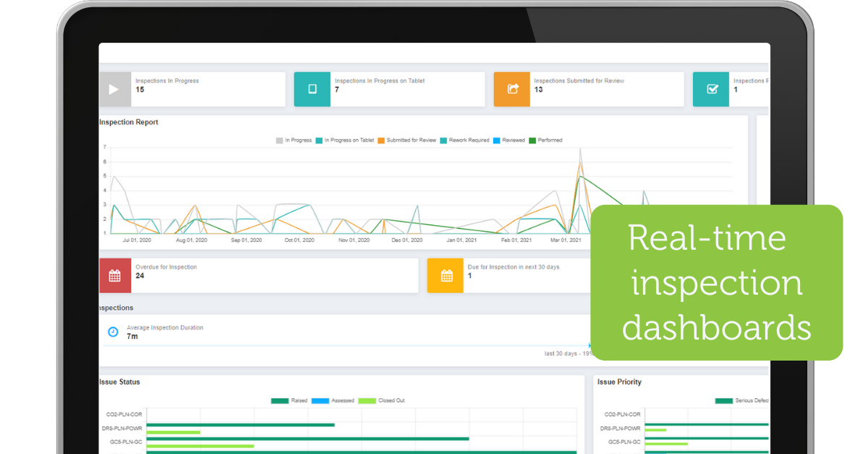Click the DR8-PLN-POWR Raised bar in Issue Status
Viewport: 868px width, 454px height.
241,425
